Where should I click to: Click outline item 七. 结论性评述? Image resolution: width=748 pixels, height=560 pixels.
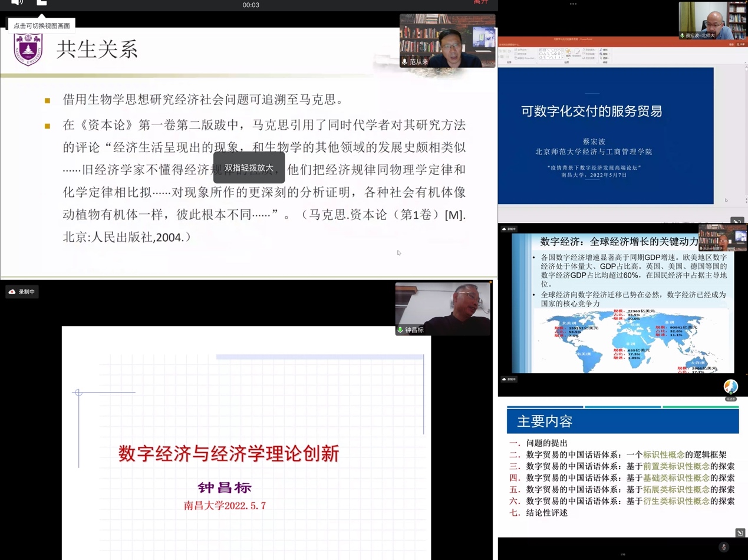[x=539, y=513]
